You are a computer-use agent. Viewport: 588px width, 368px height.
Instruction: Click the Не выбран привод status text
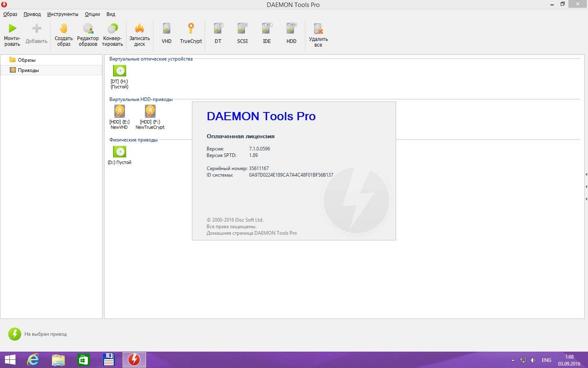tap(45, 334)
